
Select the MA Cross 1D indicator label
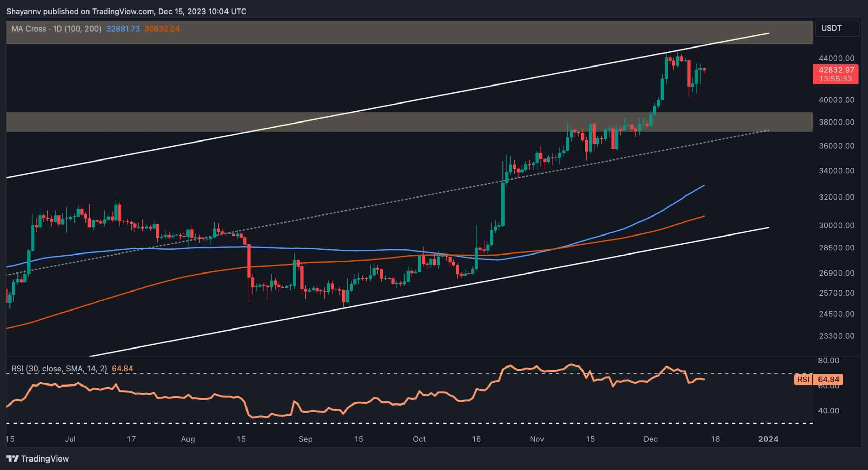tap(56, 29)
